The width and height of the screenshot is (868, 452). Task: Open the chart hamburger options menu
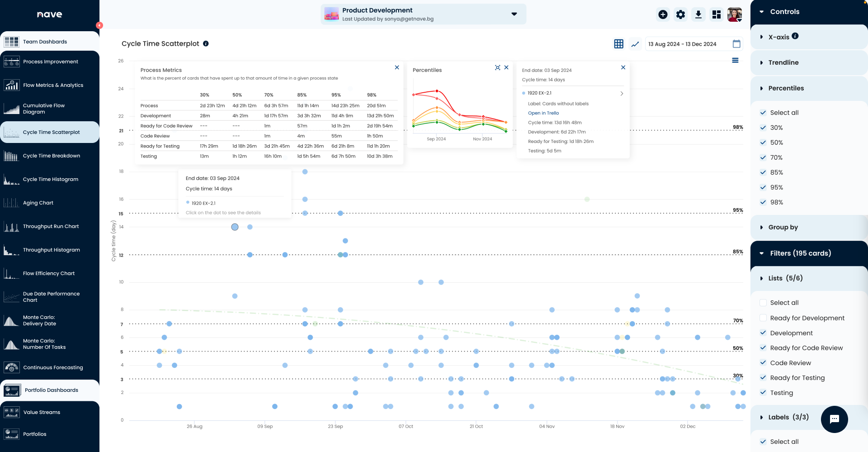tap(736, 60)
